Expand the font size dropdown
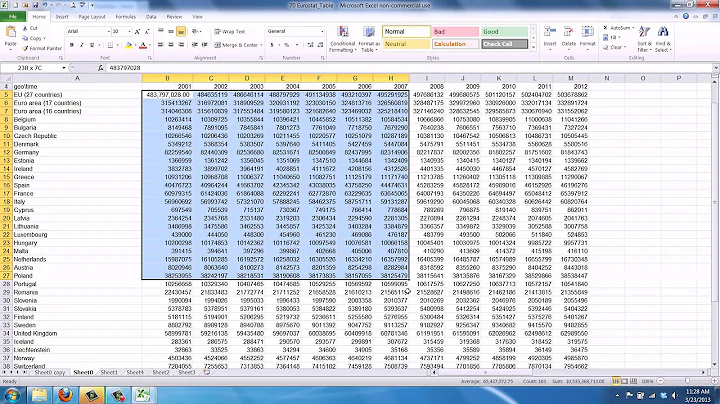 click(x=129, y=31)
